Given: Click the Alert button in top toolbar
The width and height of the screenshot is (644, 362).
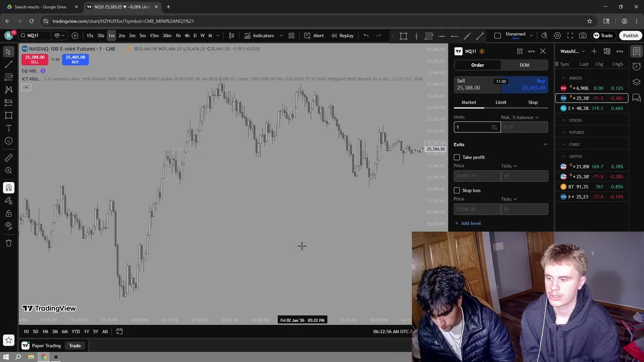Looking at the screenshot, I should [x=314, y=36].
